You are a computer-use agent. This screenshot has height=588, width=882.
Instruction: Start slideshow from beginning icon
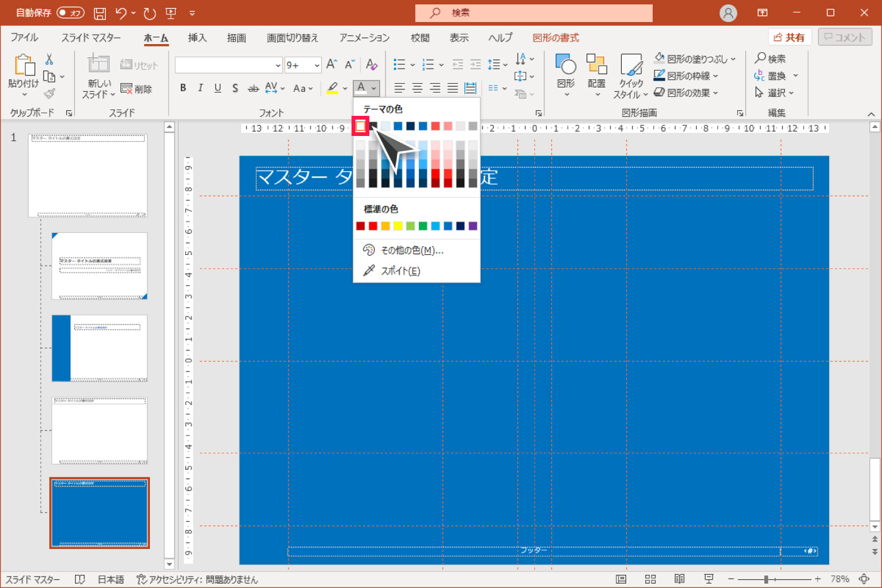(171, 13)
